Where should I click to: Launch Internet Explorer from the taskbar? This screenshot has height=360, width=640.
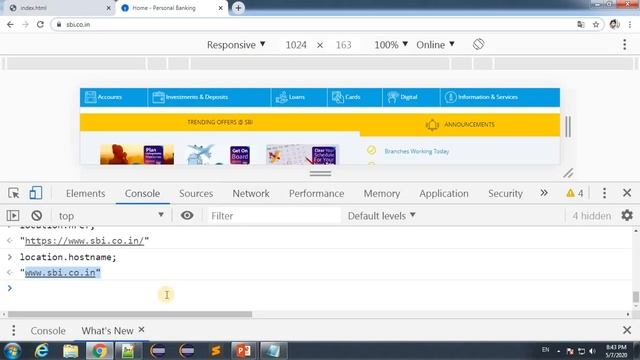(42, 351)
